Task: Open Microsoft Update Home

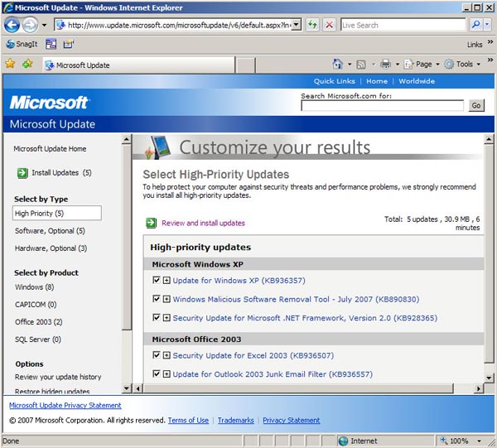Action: (x=50, y=149)
